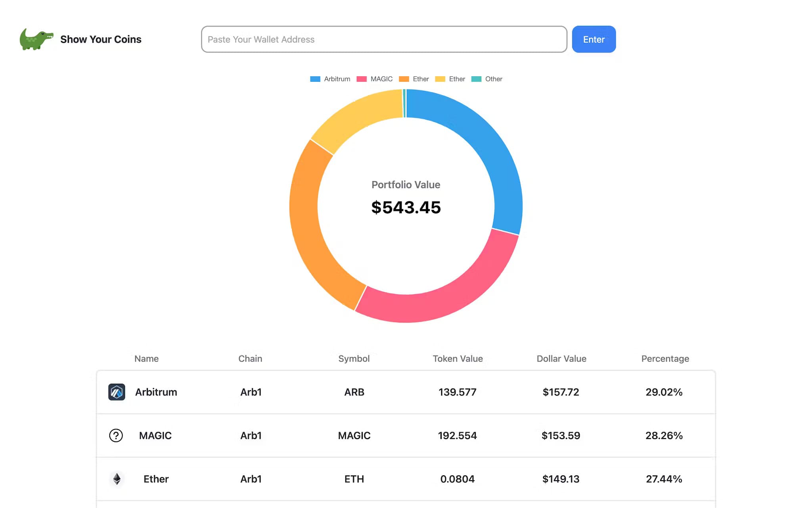Click the Ethereum diamond icon in the Ether row
Viewport: 812px width, 508px height.
pyautogui.click(x=116, y=479)
